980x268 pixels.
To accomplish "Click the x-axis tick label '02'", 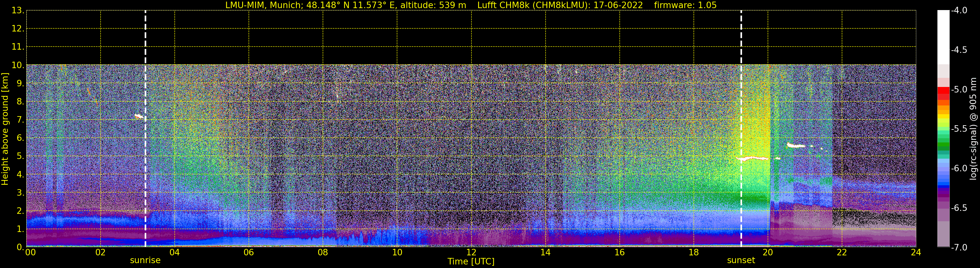I will pyautogui.click(x=100, y=252).
